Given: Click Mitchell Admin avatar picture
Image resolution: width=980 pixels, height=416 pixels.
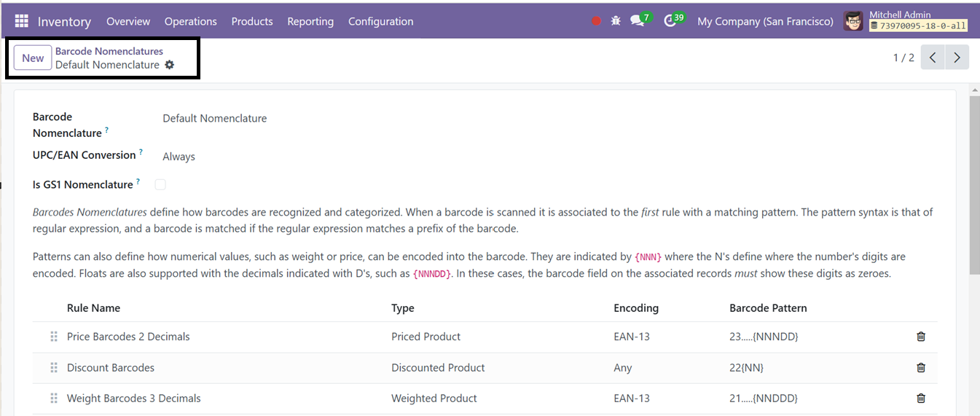Looking at the screenshot, I should [854, 21].
